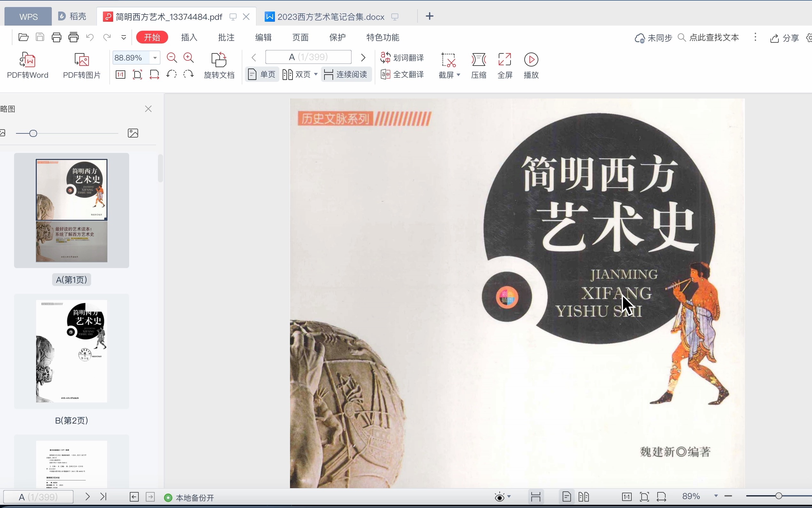812x508 pixels.
Task: Open 89% zoom dropdown in status bar
Action: click(716, 496)
